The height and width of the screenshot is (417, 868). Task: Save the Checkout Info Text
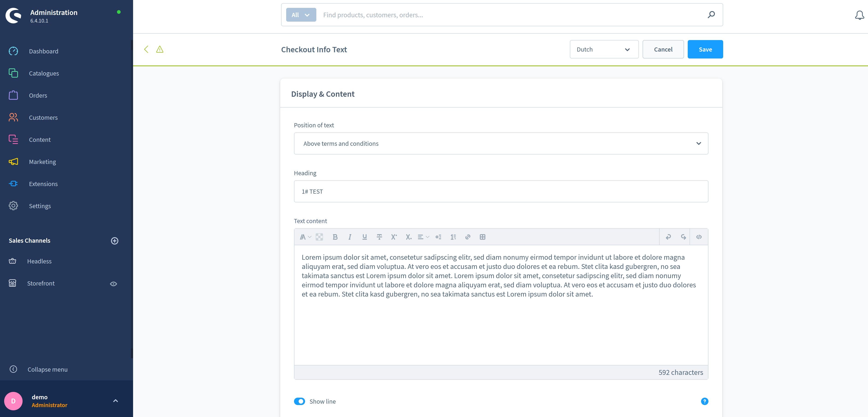705,49
